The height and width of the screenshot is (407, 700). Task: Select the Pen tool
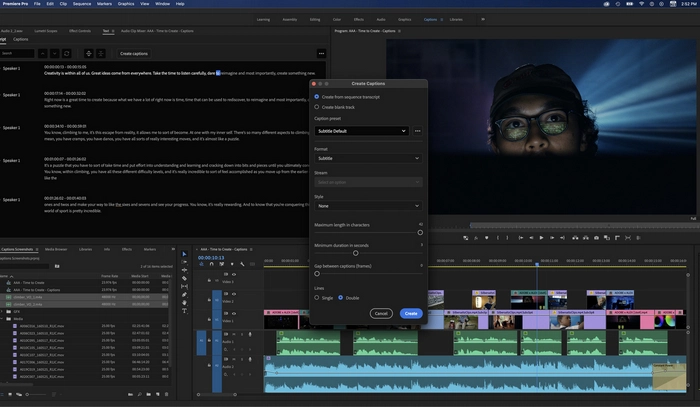184,295
